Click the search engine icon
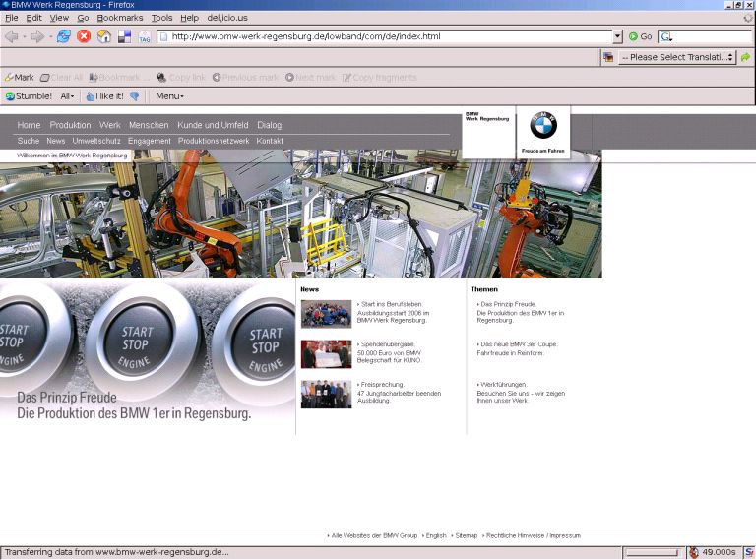Screen dimensions: 756x560 pos(666,36)
